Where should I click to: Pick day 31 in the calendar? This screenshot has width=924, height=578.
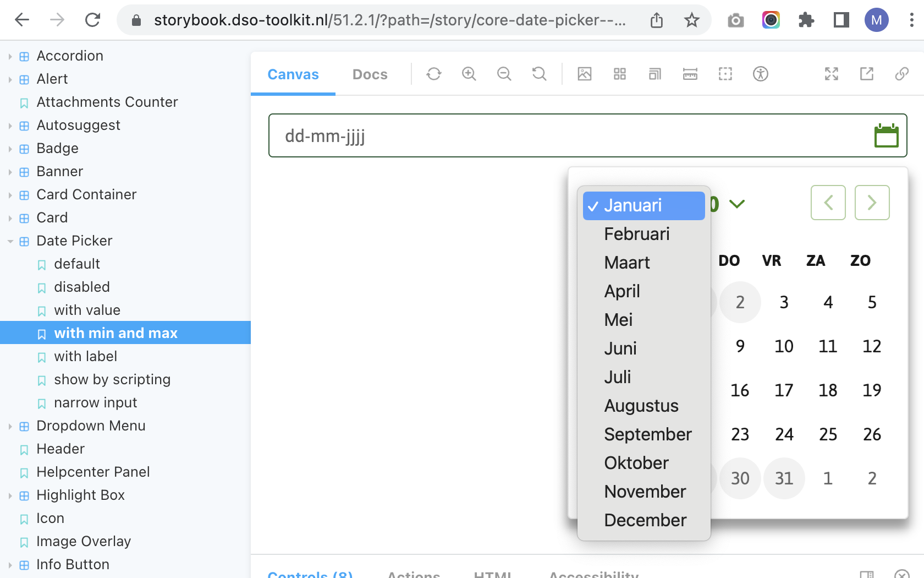784,478
